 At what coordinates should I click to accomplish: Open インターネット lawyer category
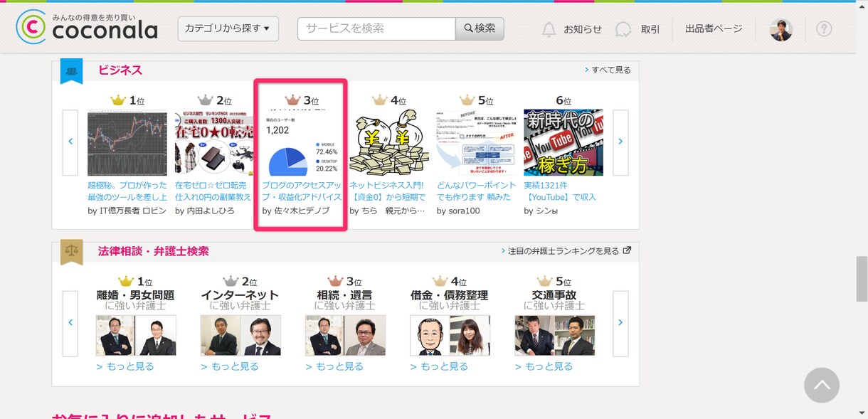coord(240,295)
